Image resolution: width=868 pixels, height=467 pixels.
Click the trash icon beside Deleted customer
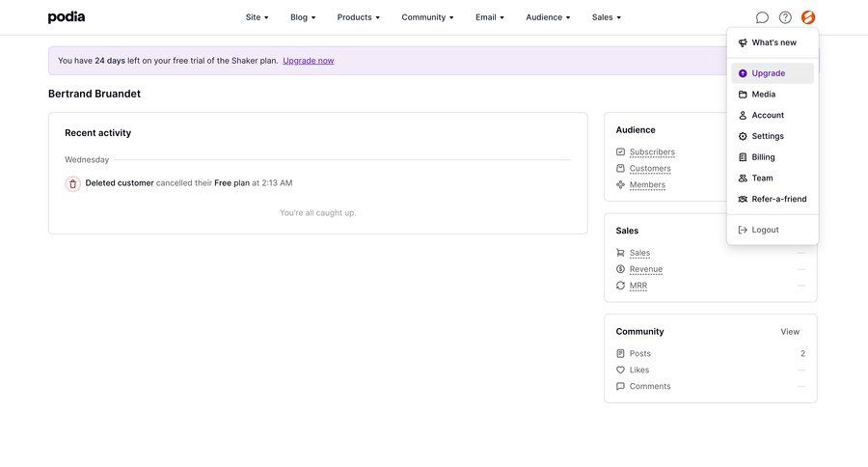click(x=72, y=184)
